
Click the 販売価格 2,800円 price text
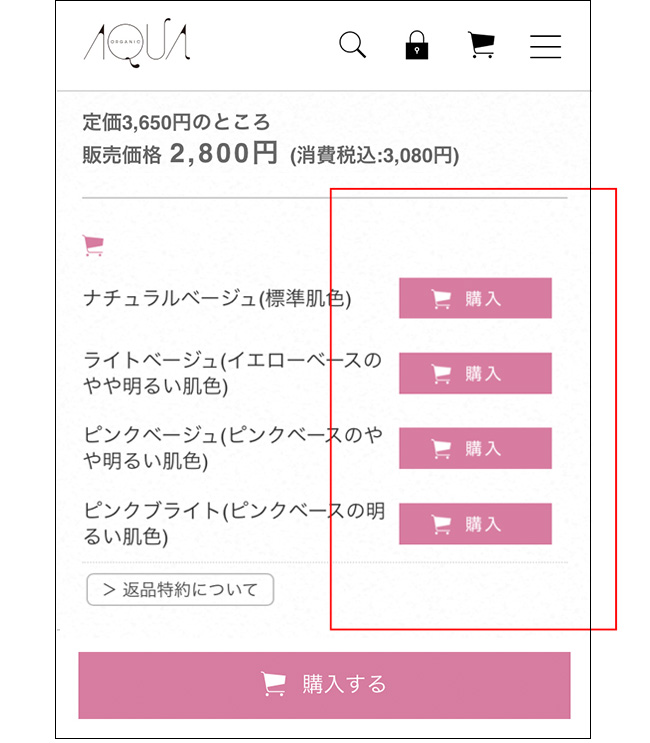coord(180,154)
